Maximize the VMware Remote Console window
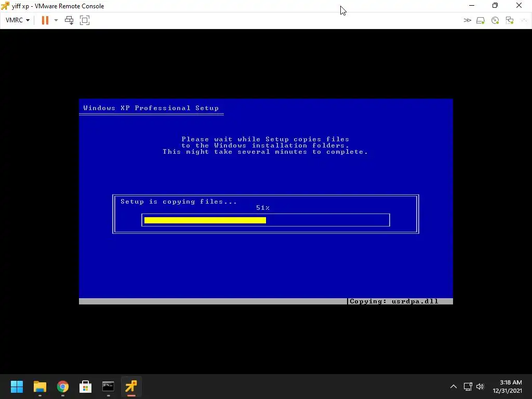The height and width of the screenshot is (399, 532). coord(495,6)
